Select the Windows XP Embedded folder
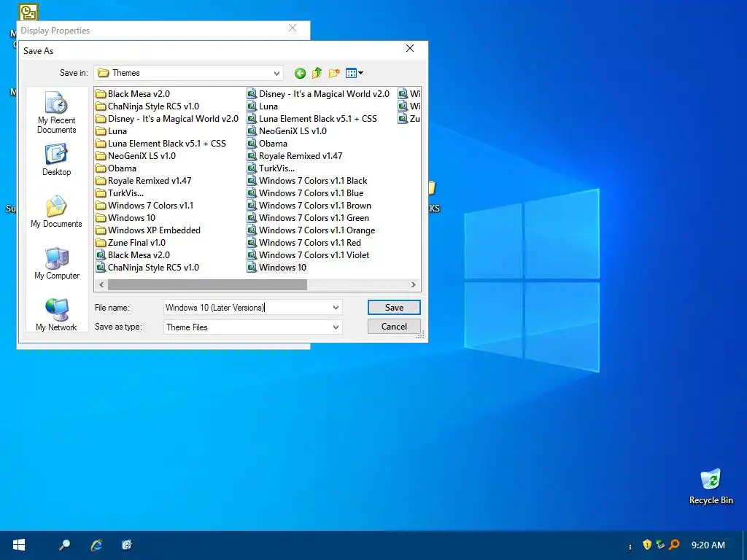 148,230
